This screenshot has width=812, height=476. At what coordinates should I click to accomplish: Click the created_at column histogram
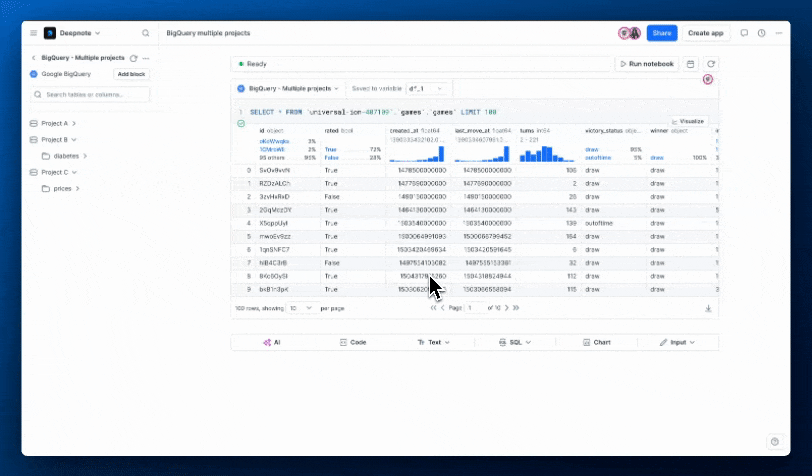[x=417, y=154]
